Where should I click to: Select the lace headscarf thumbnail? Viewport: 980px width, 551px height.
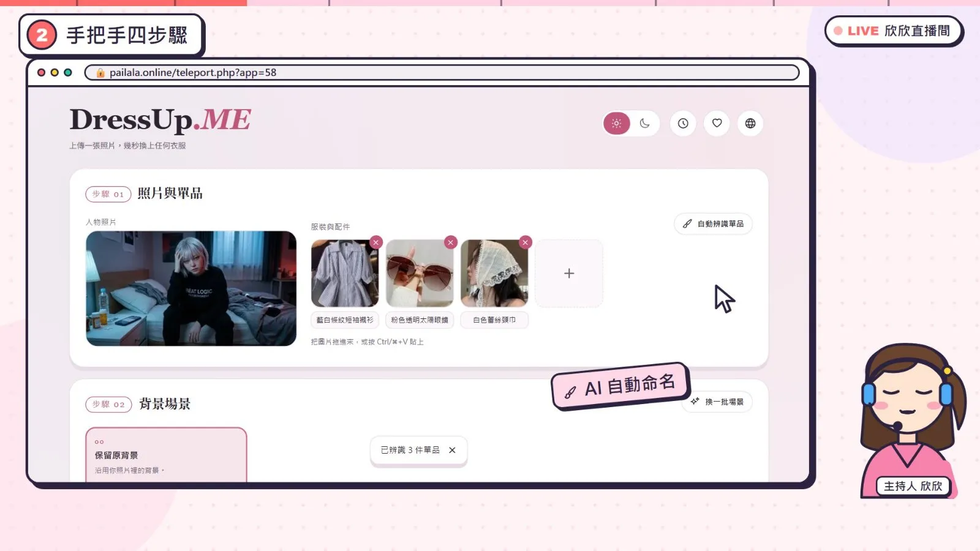(494, 273)
